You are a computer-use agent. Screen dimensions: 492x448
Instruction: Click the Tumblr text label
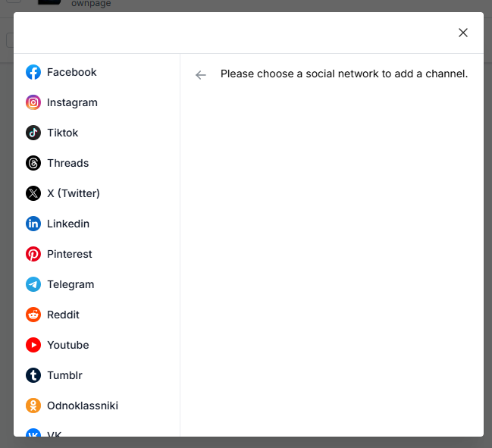coord(64,375)
